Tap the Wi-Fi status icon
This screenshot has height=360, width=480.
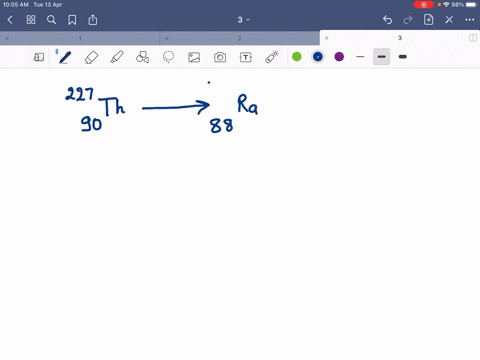446,5
